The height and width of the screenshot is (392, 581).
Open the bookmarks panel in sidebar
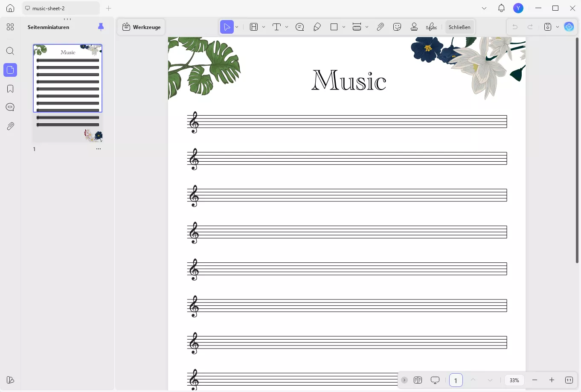click(10, 89)
